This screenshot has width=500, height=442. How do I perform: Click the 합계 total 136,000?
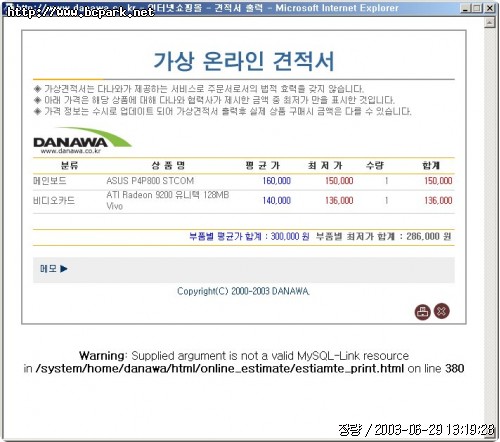coord(438,201)
